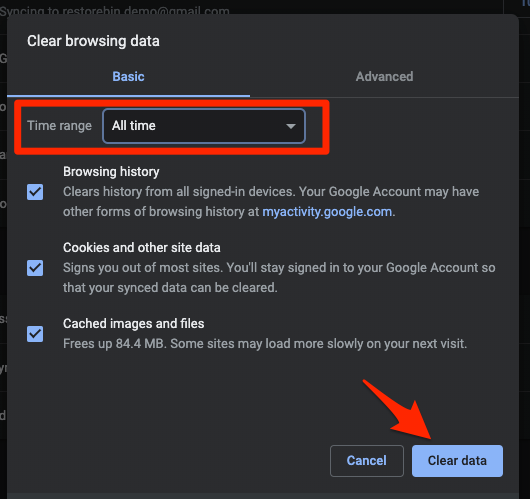Switch to the Advanced tab
This screenshot has width=530, height=499.
384,77
